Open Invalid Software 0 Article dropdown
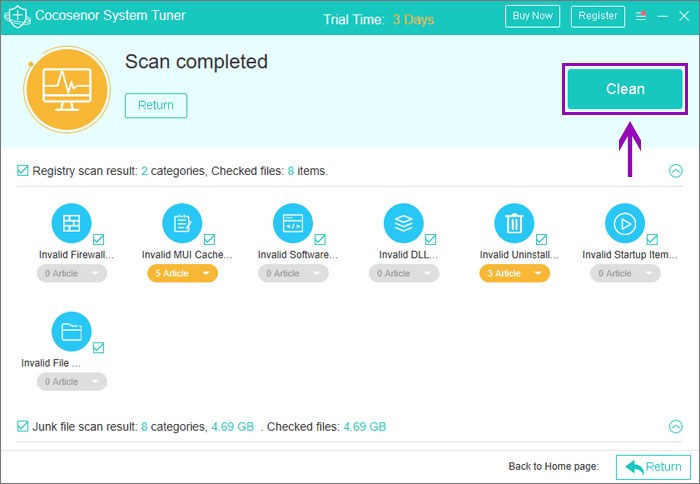 tap(293, 273)
